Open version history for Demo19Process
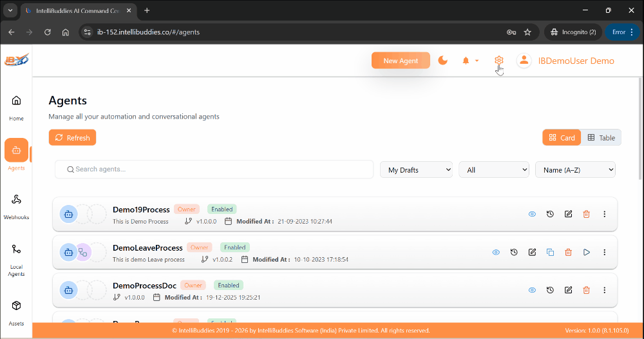Image resolution: width=644 pixels, height=339 pixels. point(550,214)
